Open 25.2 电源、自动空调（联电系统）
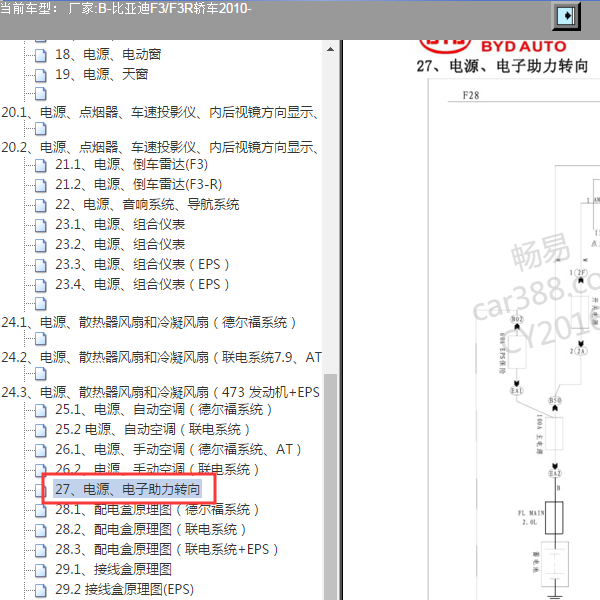The image size is (600, 600). click(x=152, y=429)
